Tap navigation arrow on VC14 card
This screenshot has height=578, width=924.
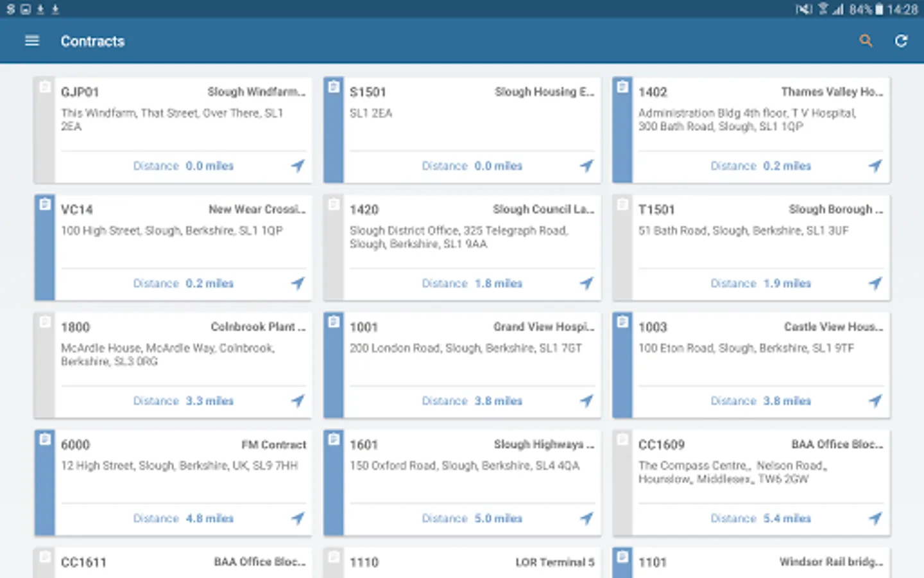[298, 283]
